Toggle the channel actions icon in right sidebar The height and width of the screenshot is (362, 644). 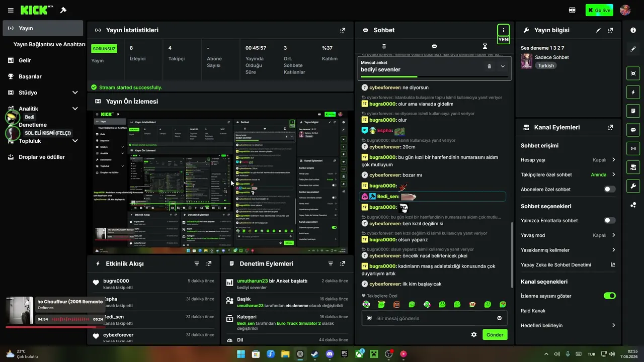tap(633, 167)
